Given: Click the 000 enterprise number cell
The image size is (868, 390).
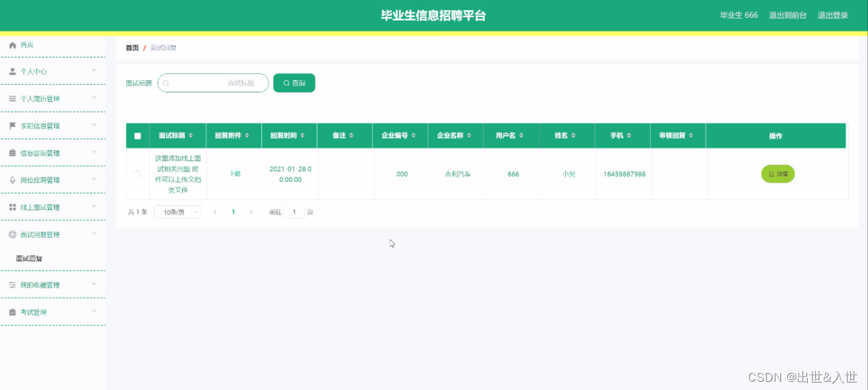Looking at the screenshot, I should (402, 174).
